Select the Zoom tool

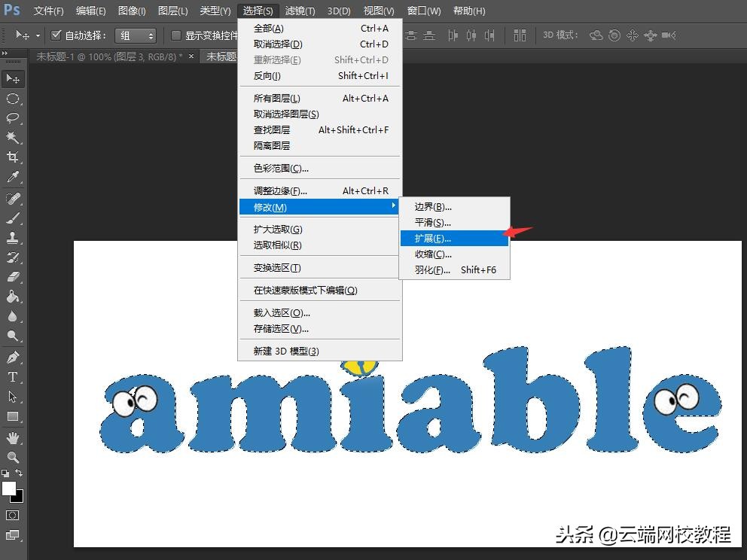(12, 456)
